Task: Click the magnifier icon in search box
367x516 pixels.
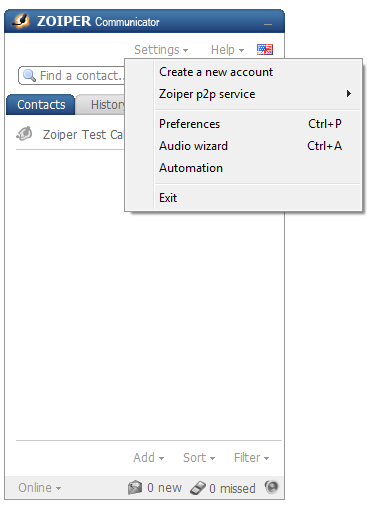Action: coord(29,76)
